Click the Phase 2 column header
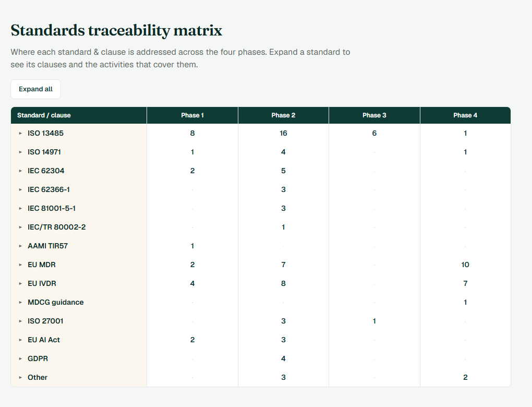 click(283, 115)
